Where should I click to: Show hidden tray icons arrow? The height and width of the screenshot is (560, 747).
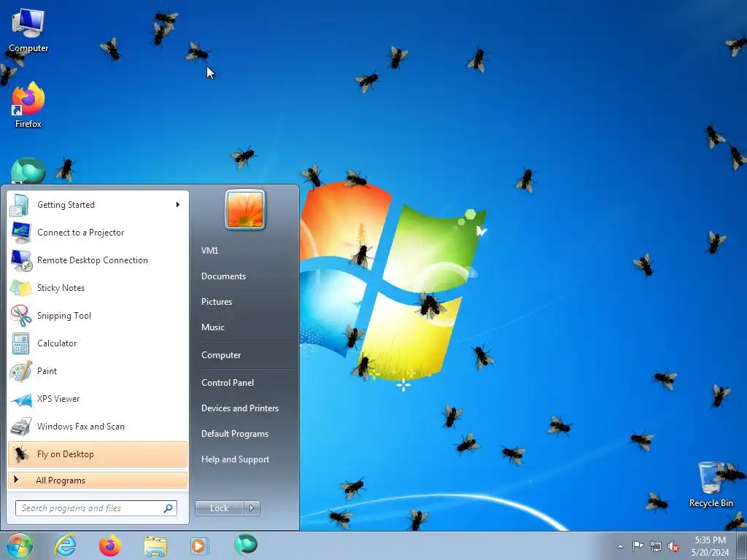point(620,546)
